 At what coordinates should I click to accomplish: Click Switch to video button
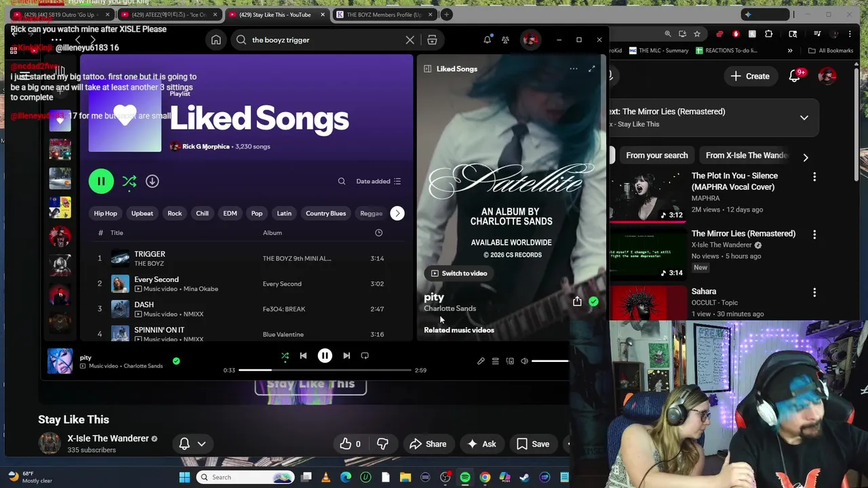click(x=459, y=273)
